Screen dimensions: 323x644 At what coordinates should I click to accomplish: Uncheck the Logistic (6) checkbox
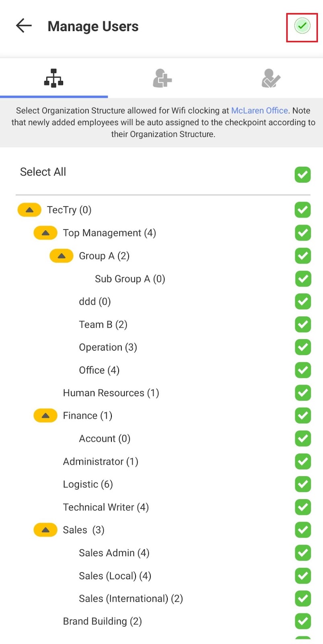(x=302, y=484)
